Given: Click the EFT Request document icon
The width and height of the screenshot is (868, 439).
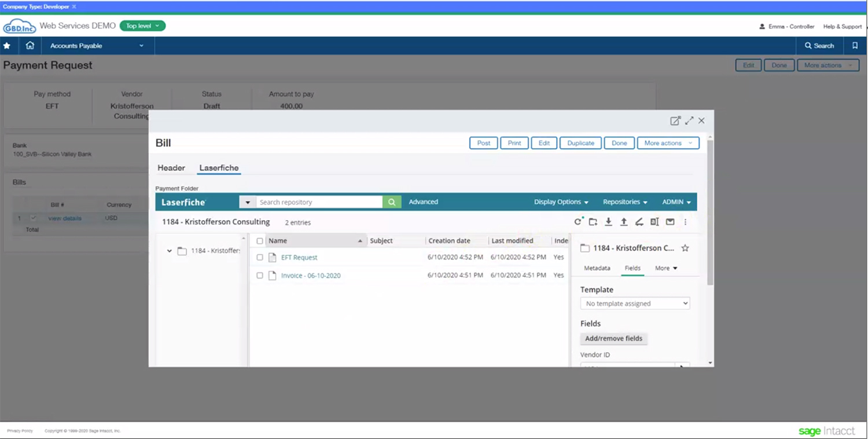Looking at the screenshot, I should (x=273, y=257).
